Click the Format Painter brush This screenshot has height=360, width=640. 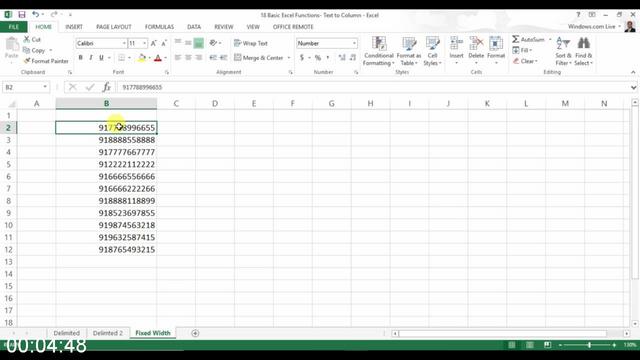[x=27, y=61]
